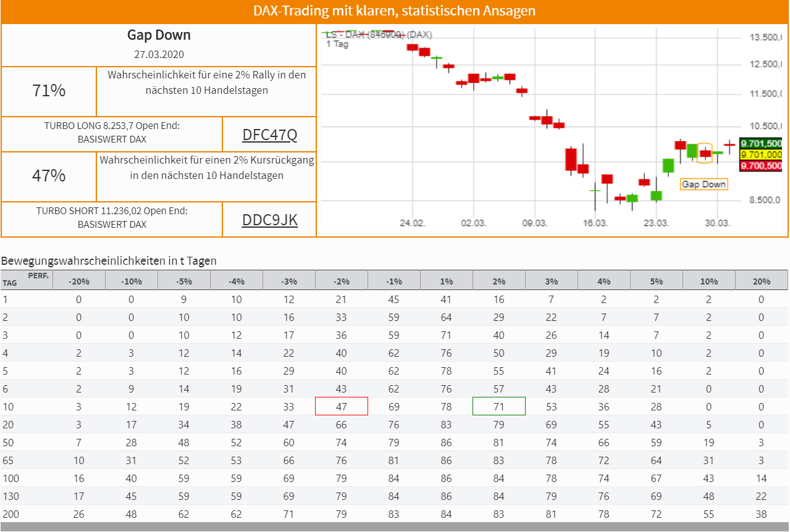Click the 16.03. date on the chart axis
The width and height of the screenshot is (790, 532).
[595, 223]
